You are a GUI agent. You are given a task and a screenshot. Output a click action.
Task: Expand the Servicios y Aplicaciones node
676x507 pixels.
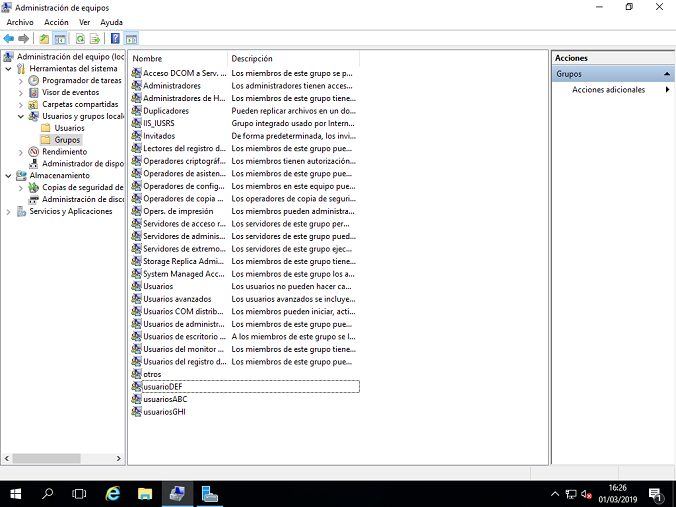point(9,212)
